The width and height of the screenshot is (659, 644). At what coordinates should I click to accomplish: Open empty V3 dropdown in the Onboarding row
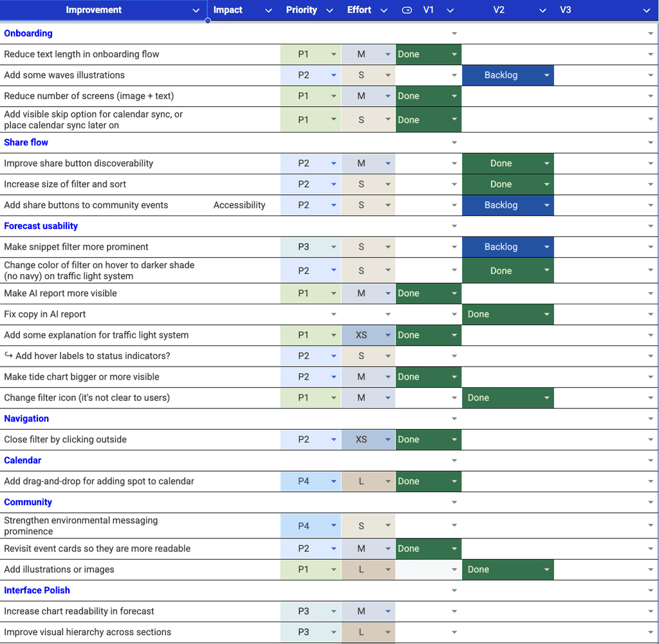pyautogui.click(x=651, y=33)
